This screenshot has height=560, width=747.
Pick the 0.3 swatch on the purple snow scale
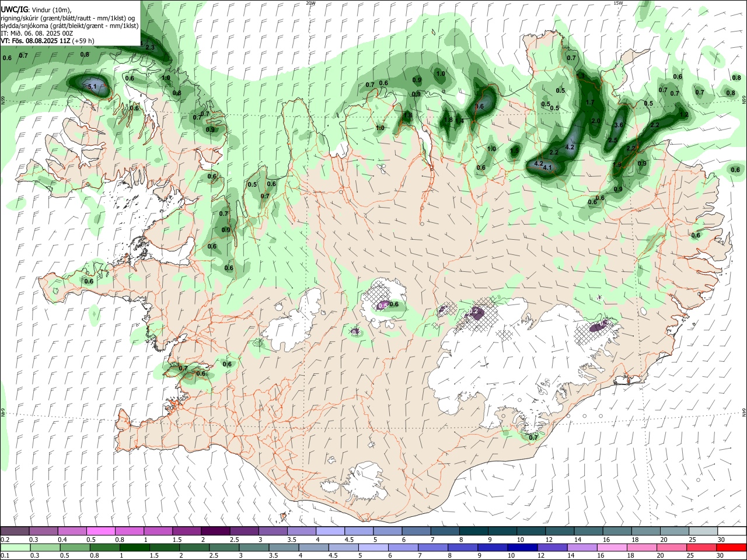point(43,531)
